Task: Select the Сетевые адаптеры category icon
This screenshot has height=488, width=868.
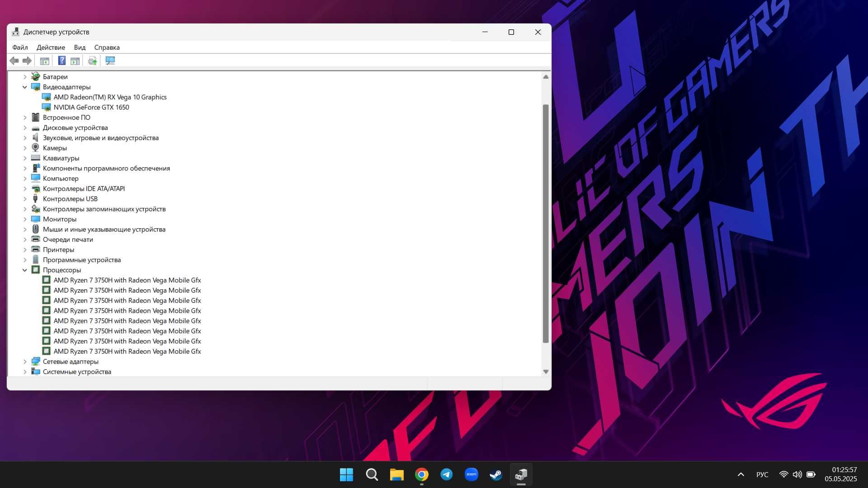Action: coord(36,361)
